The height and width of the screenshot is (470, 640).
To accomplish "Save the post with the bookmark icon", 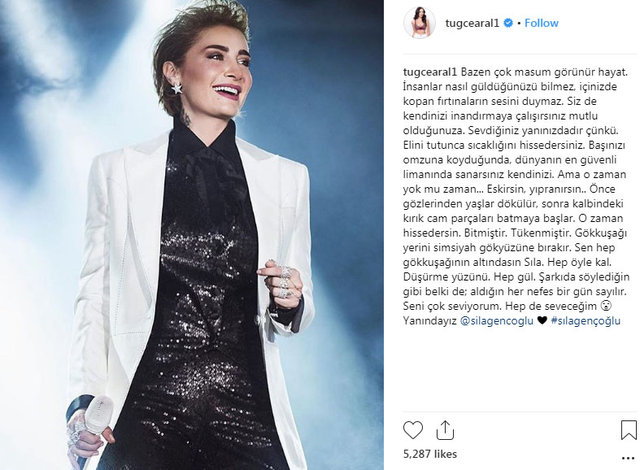I will pos(629,430).
